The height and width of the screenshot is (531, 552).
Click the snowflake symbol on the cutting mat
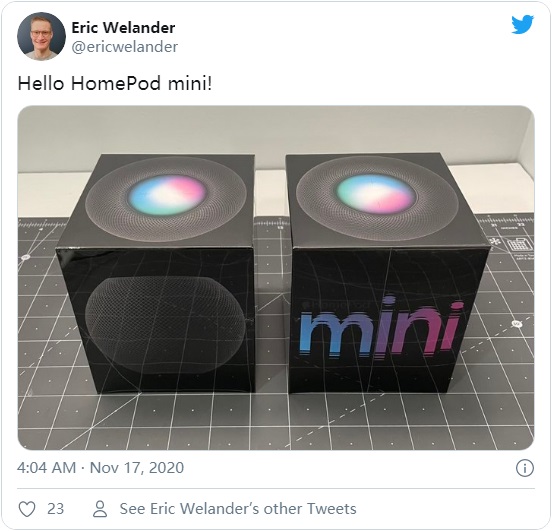pyautogui.click(x=496, y=242)
